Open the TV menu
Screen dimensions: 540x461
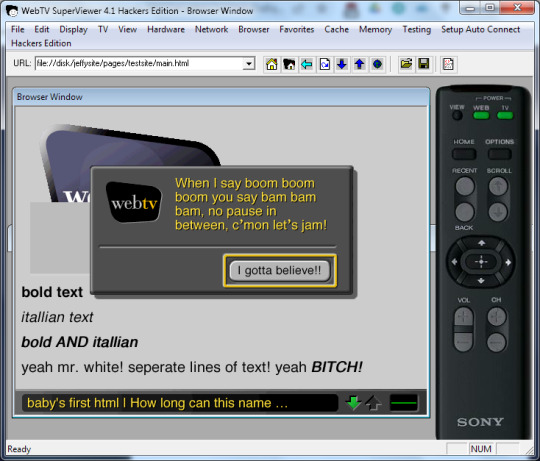[x=103, y=30]
